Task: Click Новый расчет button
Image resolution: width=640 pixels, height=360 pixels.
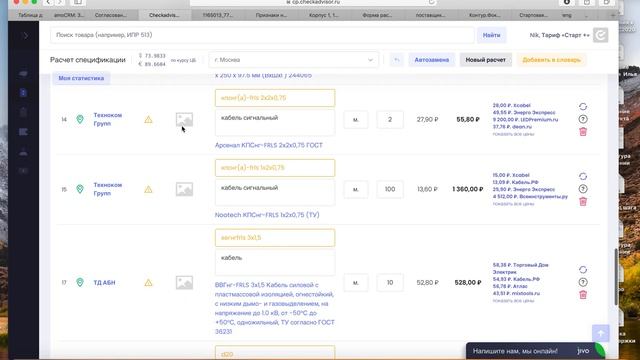Action: [x=486, y=60]
